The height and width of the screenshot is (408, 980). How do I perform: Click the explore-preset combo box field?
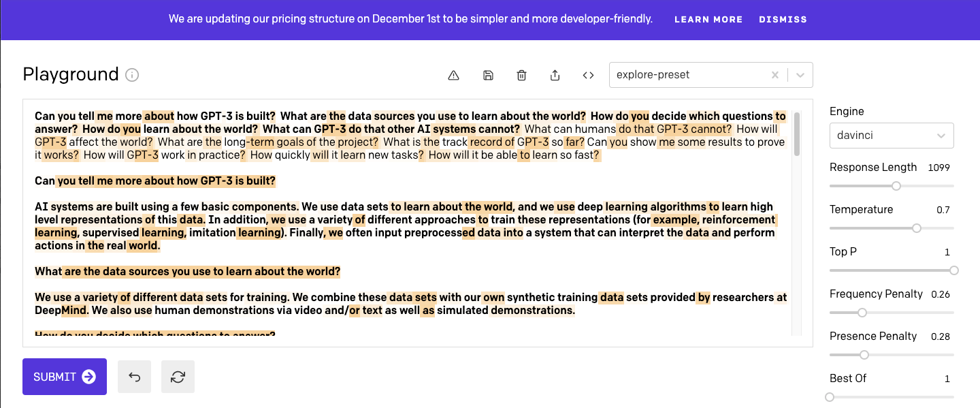pyautogui.click(x=711, y=75)
